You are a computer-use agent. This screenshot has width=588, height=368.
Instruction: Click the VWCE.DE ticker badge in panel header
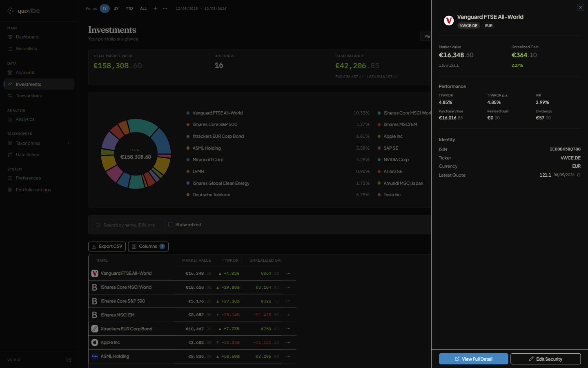468,26
